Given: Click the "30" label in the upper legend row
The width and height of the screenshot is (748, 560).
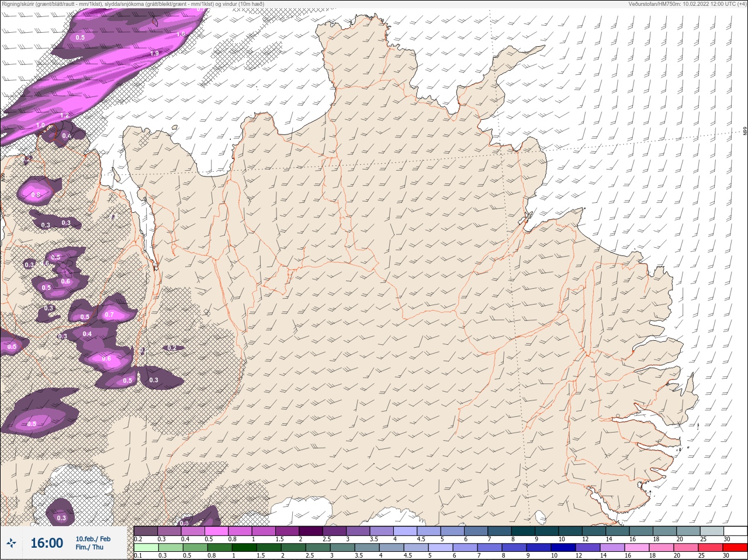Looking at the screenshot, I should [726, 539].
